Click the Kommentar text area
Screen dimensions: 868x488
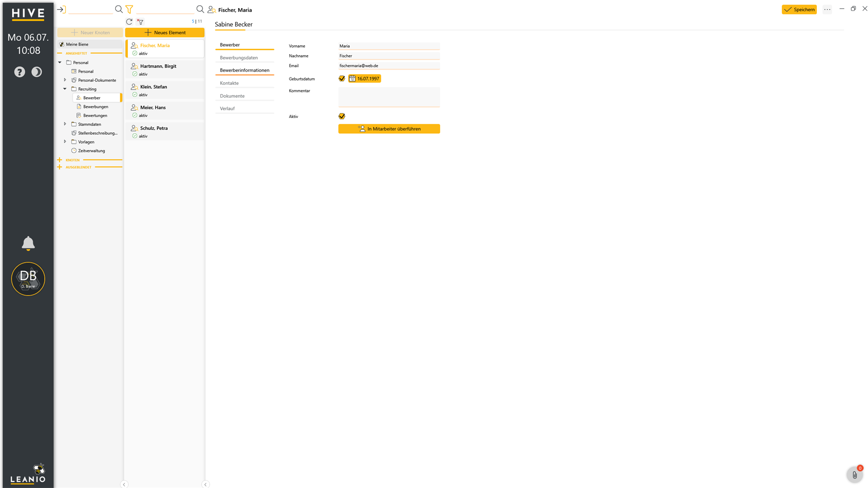coord(389,97)
